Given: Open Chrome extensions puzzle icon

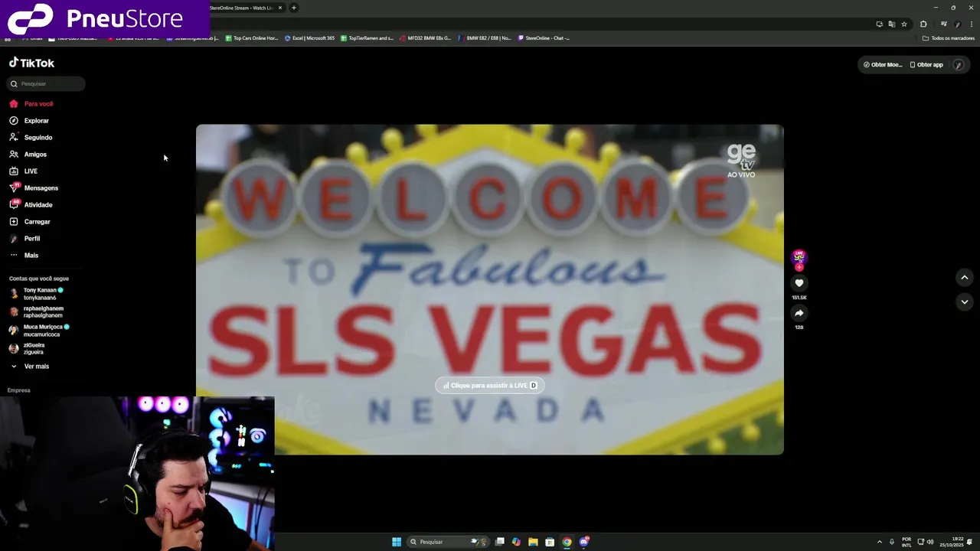Looking at the screenshot, I should click(x=923, y=24).
